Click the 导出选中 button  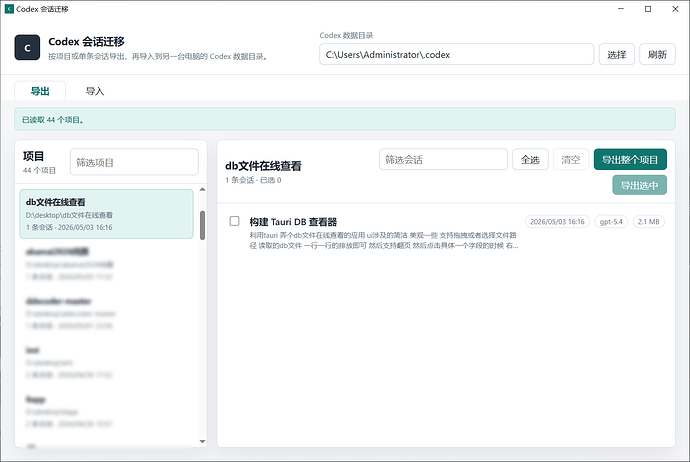point(639,185)
